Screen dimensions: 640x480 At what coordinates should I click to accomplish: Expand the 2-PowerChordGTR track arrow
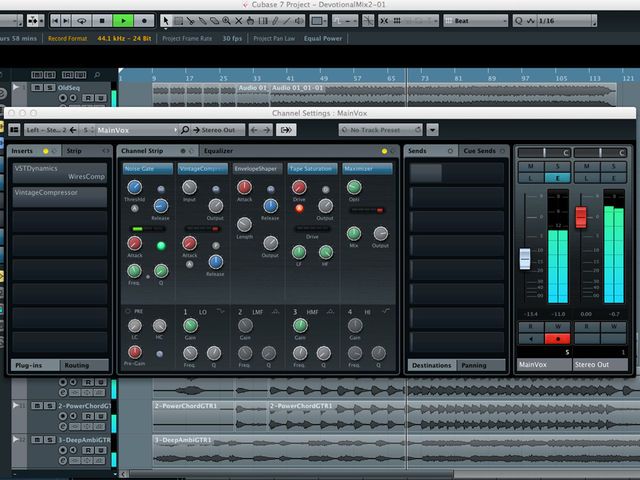pos(16,405)
